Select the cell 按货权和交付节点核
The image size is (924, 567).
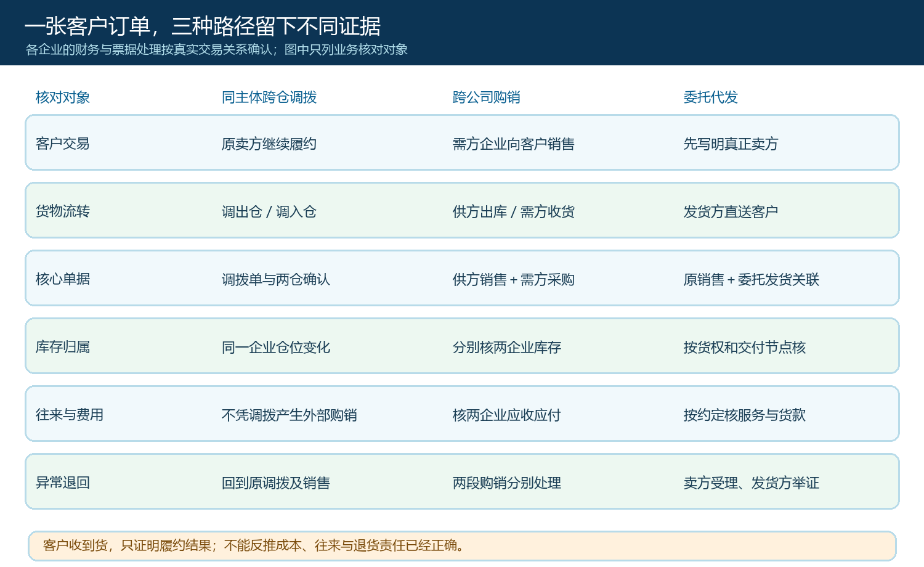click(745, 347)
